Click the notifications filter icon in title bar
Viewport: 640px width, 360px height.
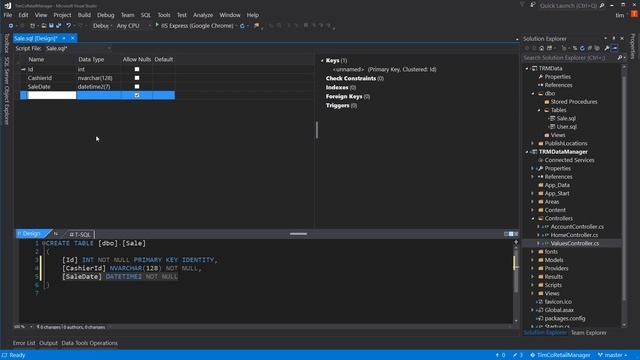pyautogui.click(x=522, y=5)
